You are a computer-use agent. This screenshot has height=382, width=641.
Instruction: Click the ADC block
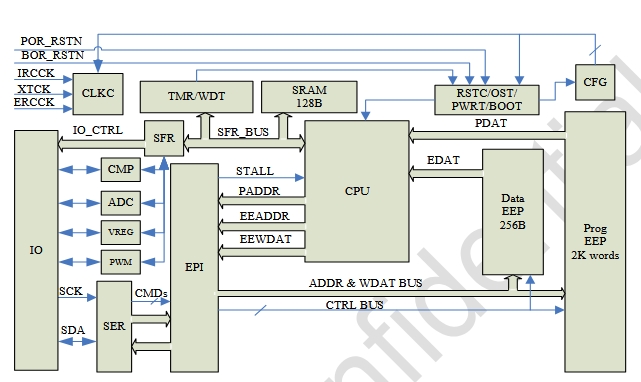click(x=121, y=202)
